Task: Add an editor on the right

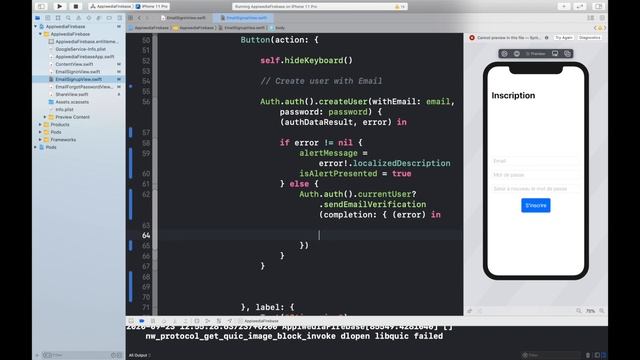Action: pyautogui.click(x=602, y=18)
